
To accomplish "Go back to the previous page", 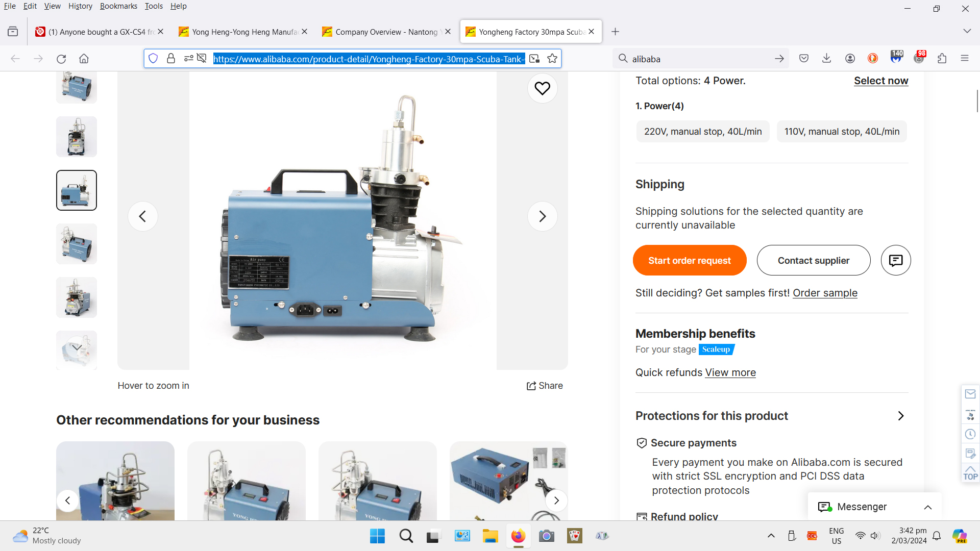I will pos(15,59).
